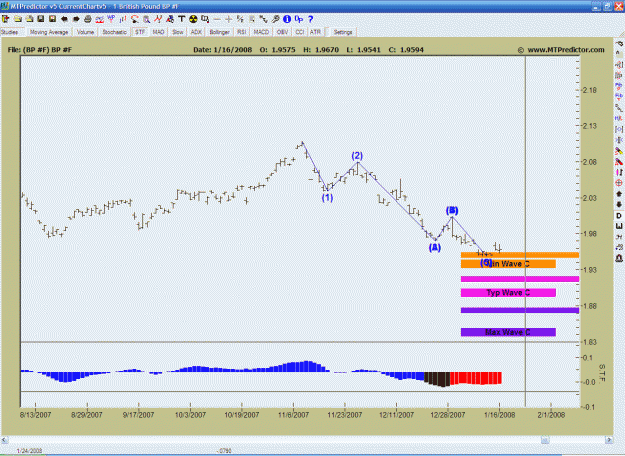625x456 pixels.
Task: Toggle the RSI study button
Action: pyautogui.click(x=241, y=32)
